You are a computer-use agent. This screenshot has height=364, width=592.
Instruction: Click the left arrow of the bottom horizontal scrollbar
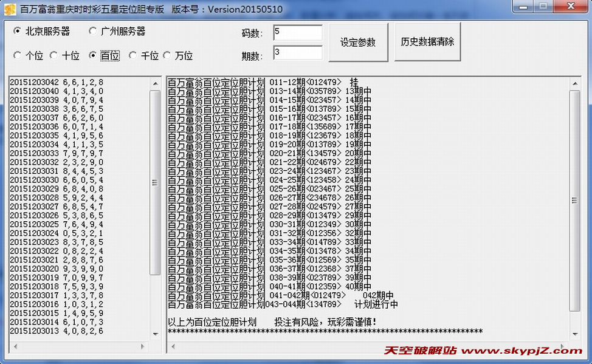pyautogui.click(x=173, y=346)
